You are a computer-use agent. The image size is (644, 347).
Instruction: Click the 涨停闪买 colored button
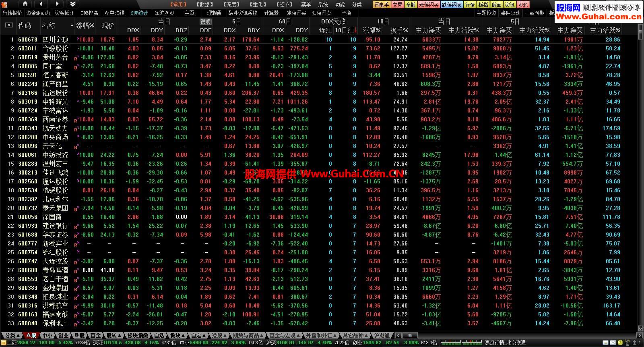429,5
